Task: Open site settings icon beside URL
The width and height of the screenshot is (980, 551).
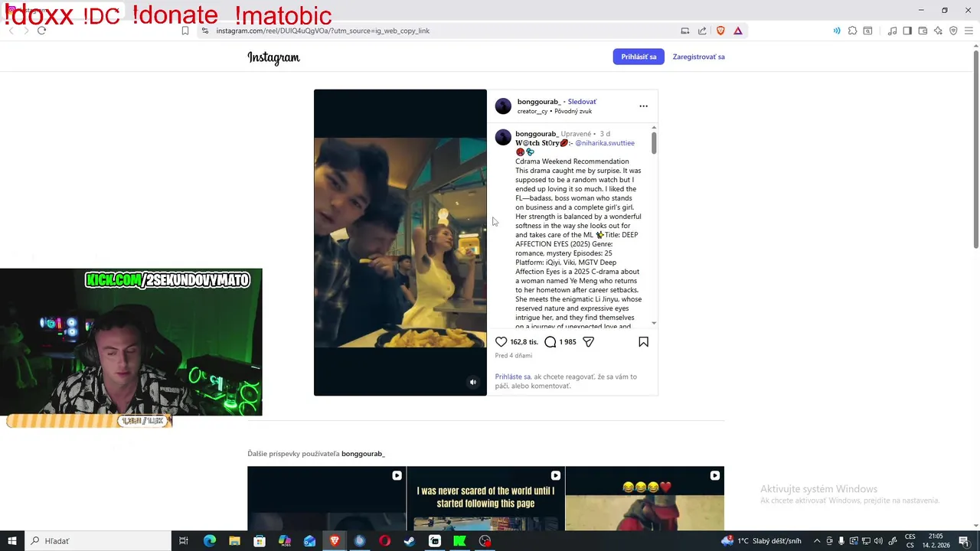Action: tap(204, 31)
